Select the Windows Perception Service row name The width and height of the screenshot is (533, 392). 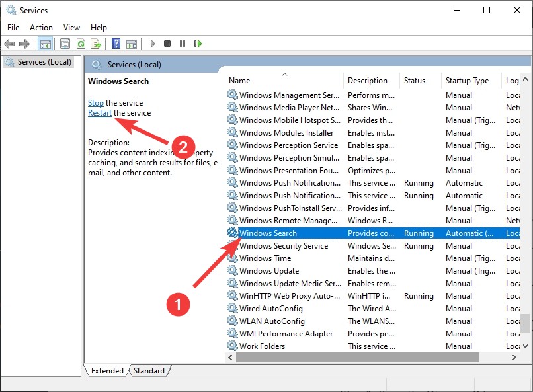point(288,145)
